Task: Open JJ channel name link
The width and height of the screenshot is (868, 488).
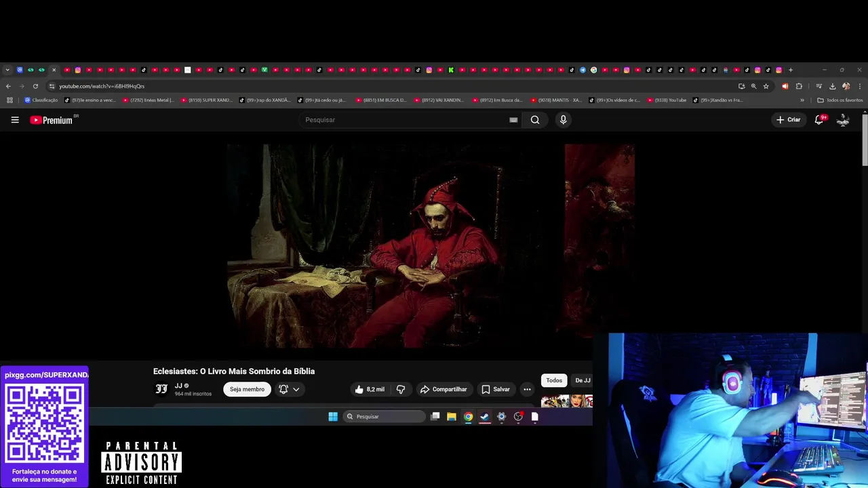Action: (178, 386)
